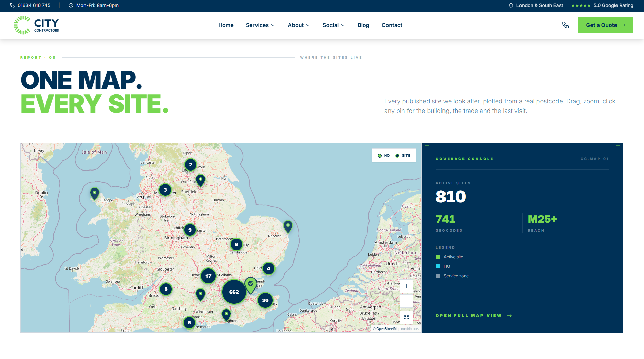Click the 741 geocoded figure
Image resolution: width=644 pixels, height=359 pixels.
[445, 219]
